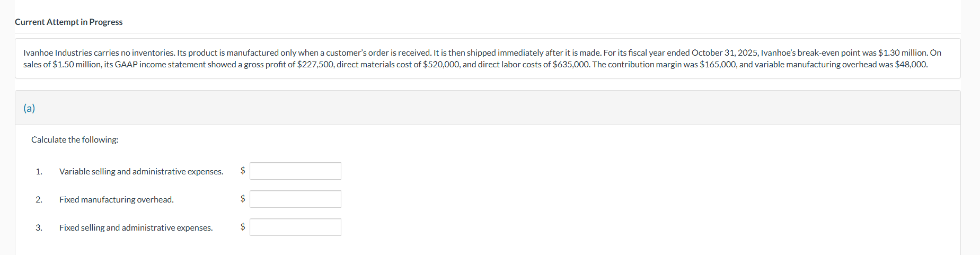980x255 pixels.
Task: Click the Variable selling and administrative expenses input
Action: pos(295,171)
